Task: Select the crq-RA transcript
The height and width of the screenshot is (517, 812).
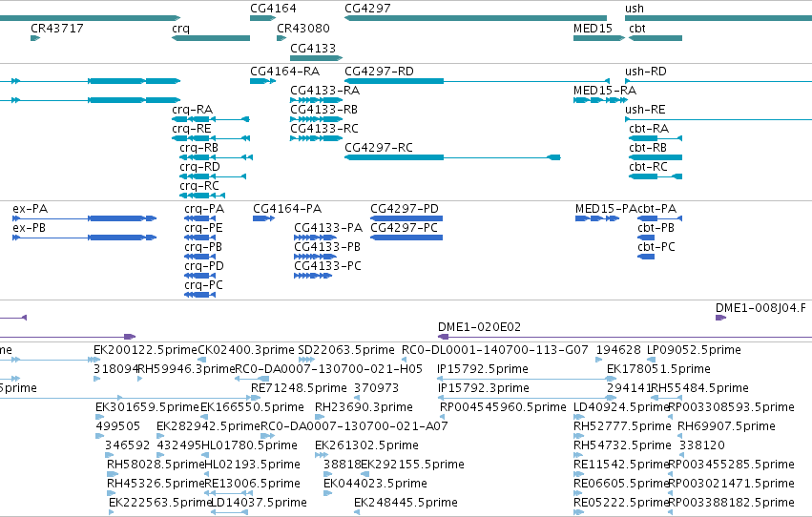Action: [211, 119]
